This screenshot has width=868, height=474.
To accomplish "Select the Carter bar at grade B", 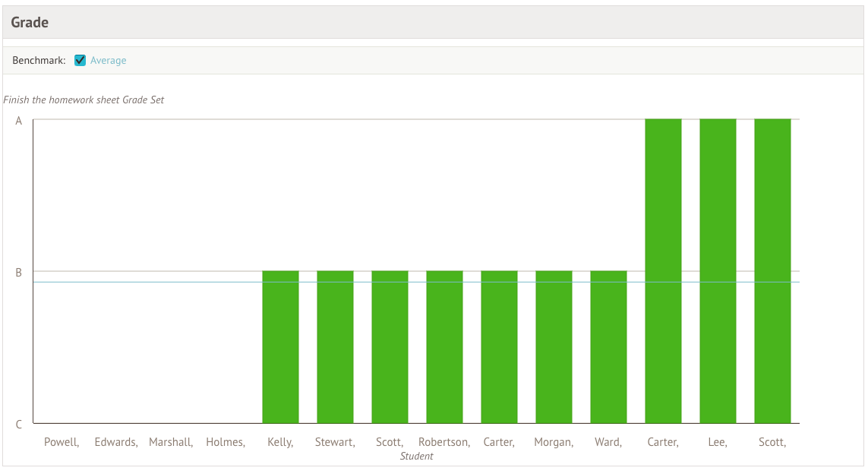I will coord(500,347).
